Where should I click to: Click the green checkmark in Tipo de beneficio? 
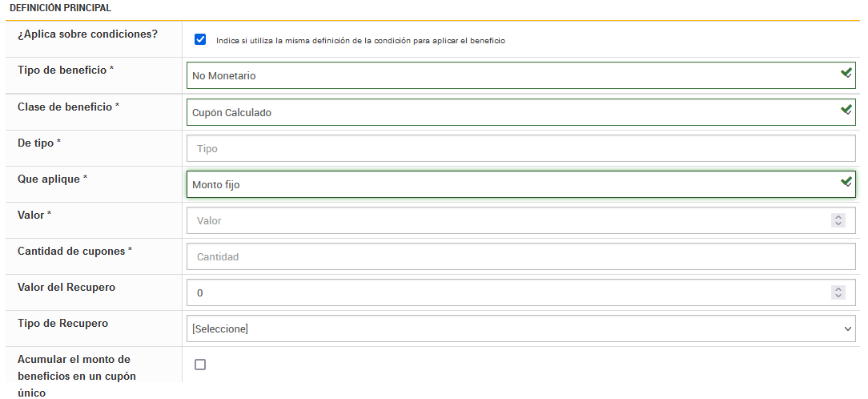coord(846,73)
